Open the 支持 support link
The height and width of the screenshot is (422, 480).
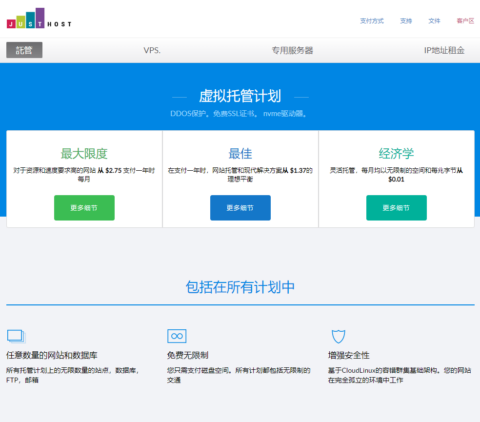[x=406, y=21]
